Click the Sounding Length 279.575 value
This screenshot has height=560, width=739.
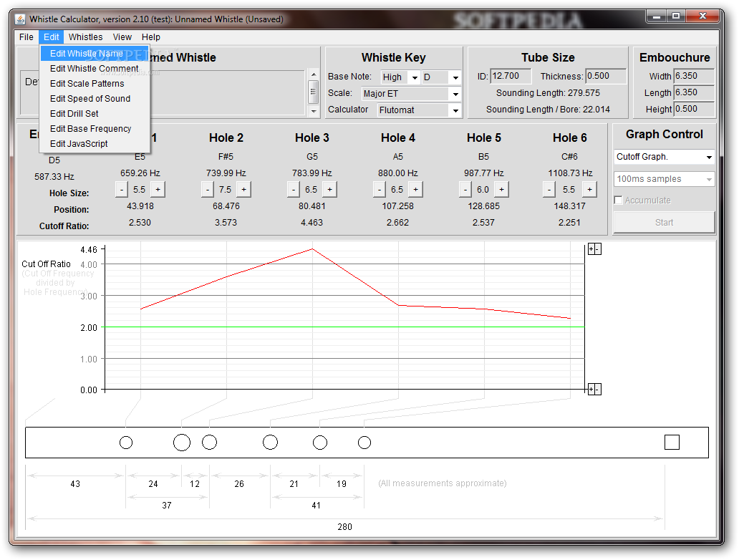point(584,93)
